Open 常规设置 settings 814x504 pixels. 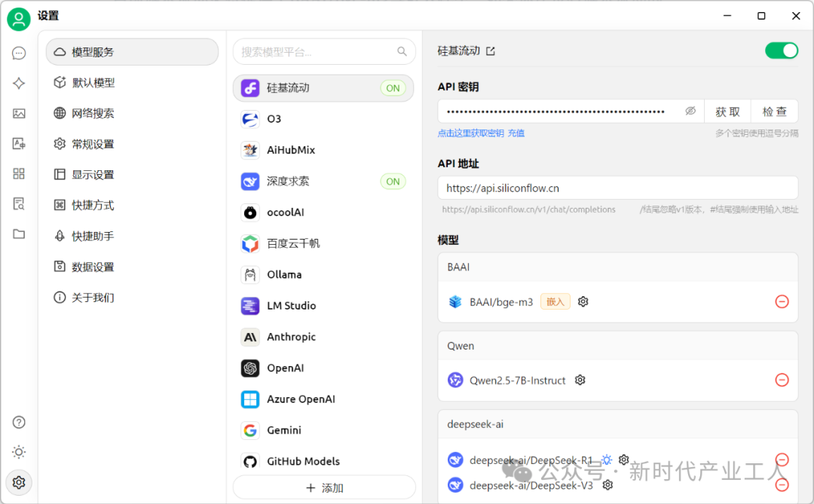click(x=133, y=144)
